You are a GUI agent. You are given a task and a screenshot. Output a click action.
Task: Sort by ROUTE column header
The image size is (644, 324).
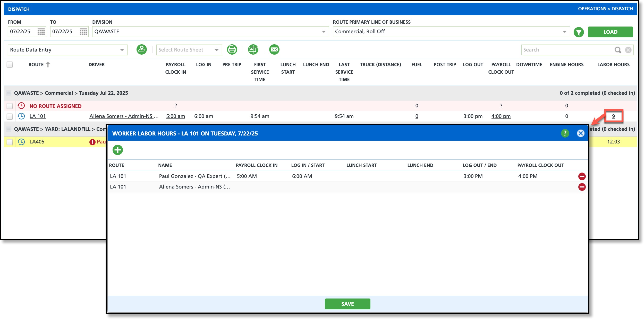coord(36,65)
